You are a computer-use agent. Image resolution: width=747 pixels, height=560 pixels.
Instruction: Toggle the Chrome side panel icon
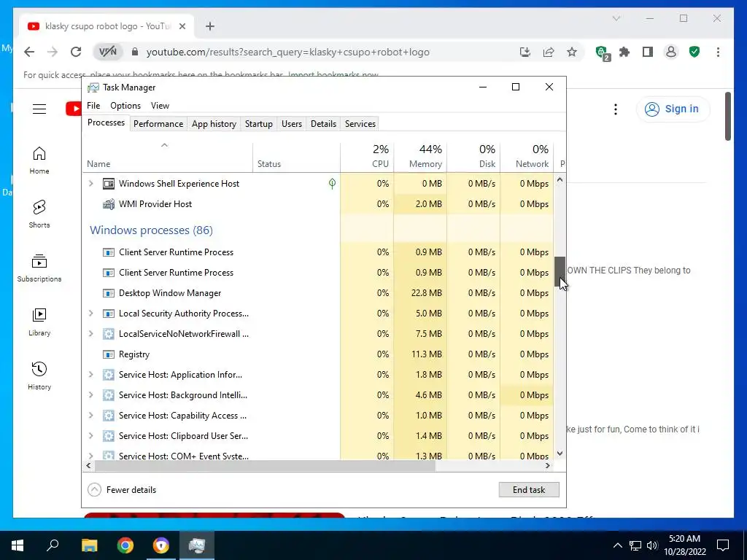coord(648,52)
